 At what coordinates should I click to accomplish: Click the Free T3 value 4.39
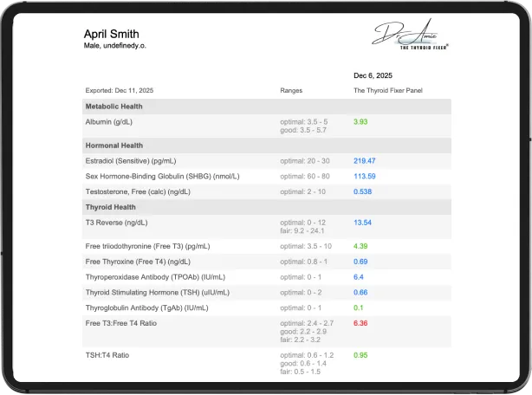click(360, 246)
